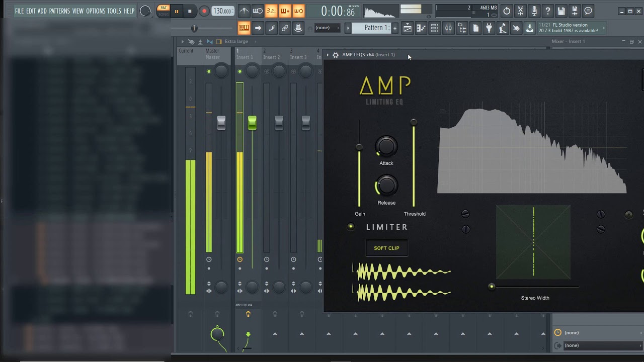Expand the pattern options arrow beside Pattern 1
This screenshot has width=644, height=362.
pos(348,28)
